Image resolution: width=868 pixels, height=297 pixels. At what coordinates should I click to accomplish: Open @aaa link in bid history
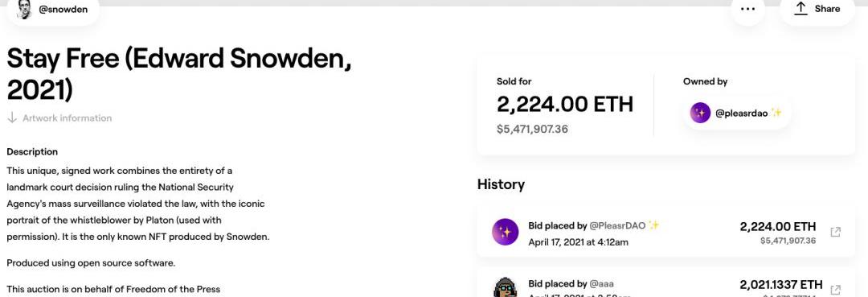tap(601, 283)
